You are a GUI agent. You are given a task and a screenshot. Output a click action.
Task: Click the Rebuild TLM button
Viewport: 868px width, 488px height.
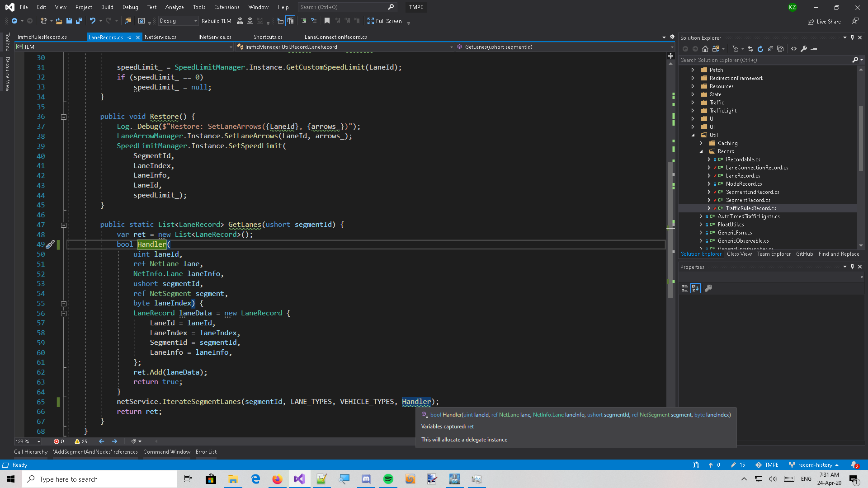coord(217,21)
